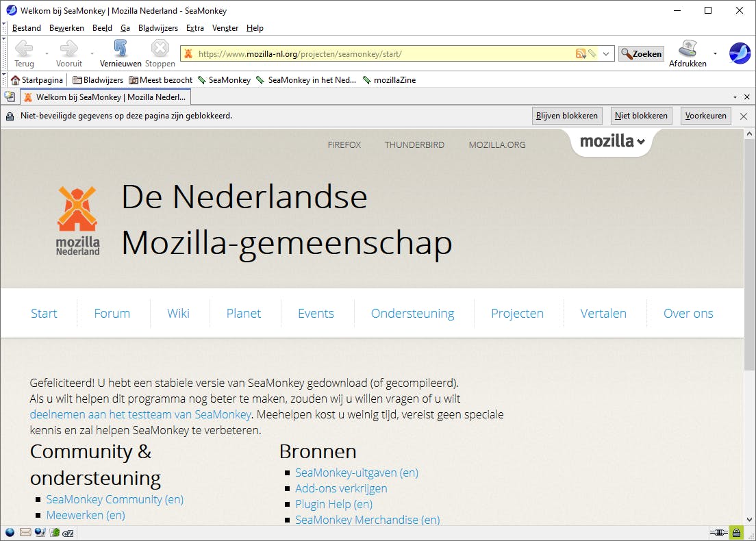Viewport: 756px width, 541px height.
Task: Click the scrollbar up arrow
Action: [x=749, y=134]
